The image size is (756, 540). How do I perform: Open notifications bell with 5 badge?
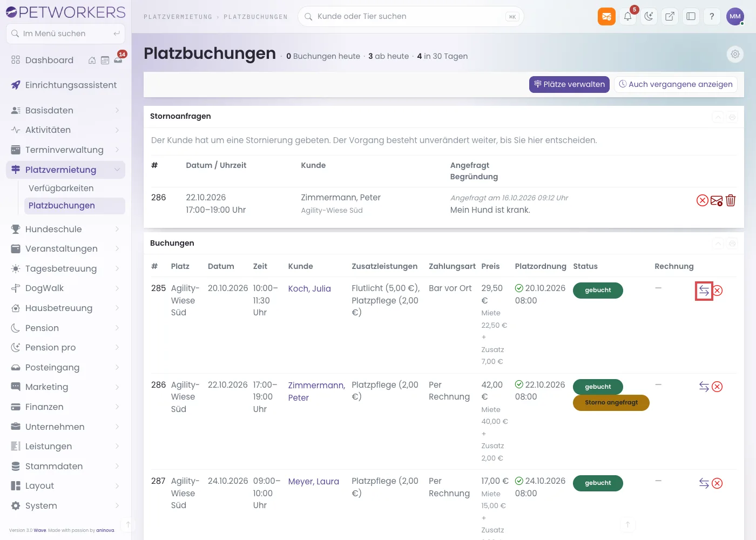[x=628, y=16]
